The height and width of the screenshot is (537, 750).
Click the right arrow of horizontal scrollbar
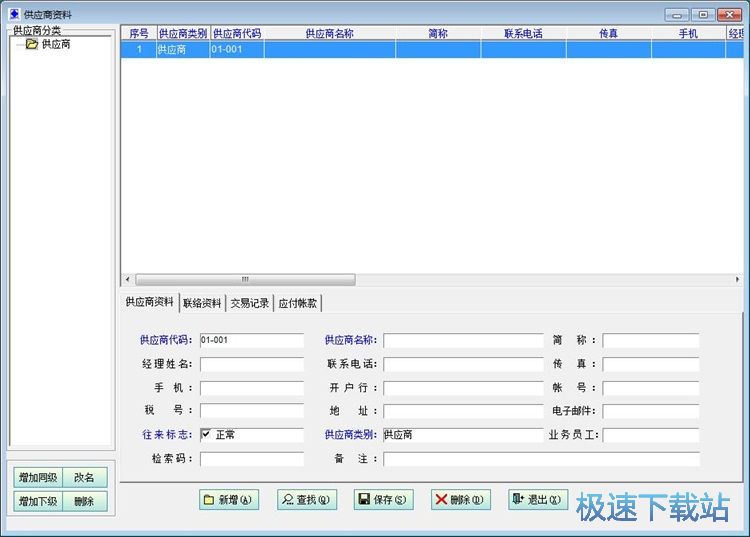[737, 279]
